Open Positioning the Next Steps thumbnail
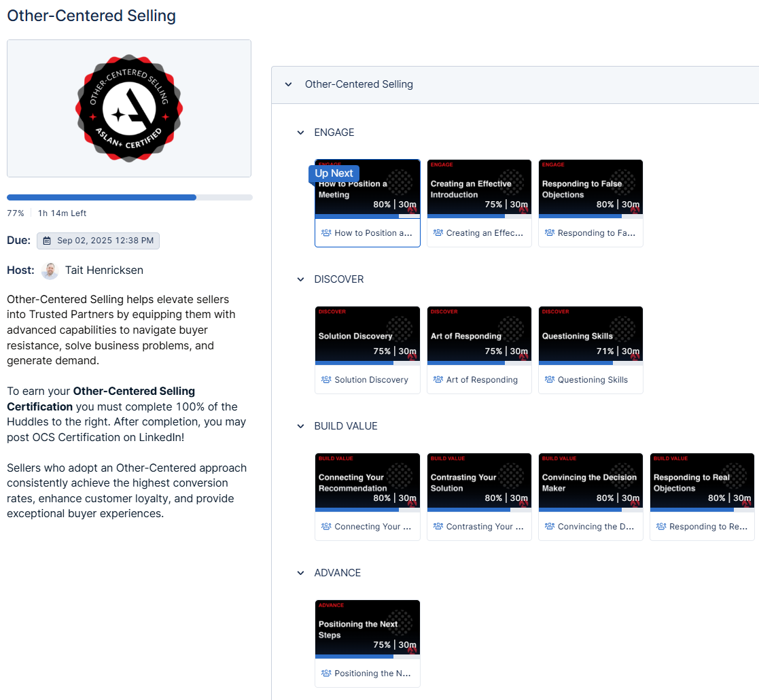Image resolution: width=759 pixels, height=700 pixels. point(368,629)
